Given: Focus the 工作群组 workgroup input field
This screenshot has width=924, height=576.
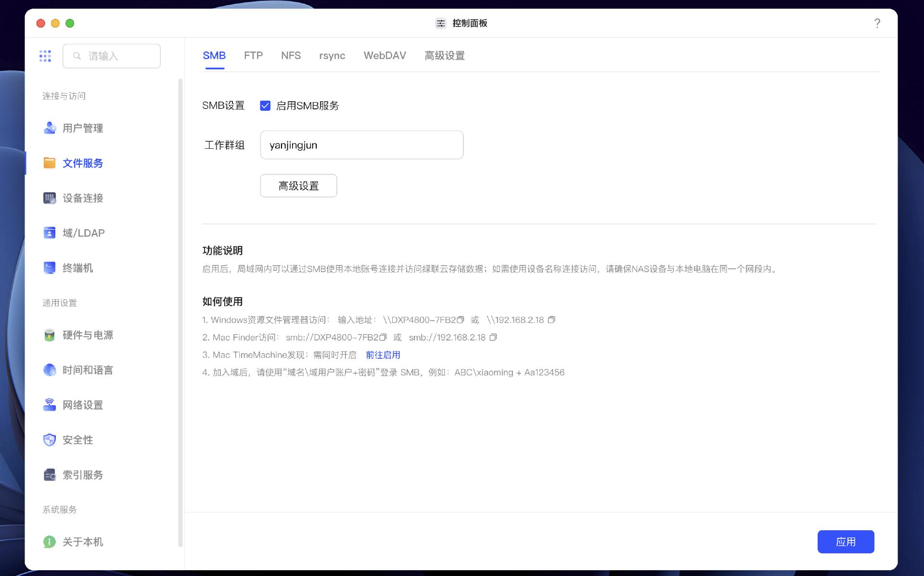Looking at the screenshot, I should pyautogui.click(x=362, y=145).
